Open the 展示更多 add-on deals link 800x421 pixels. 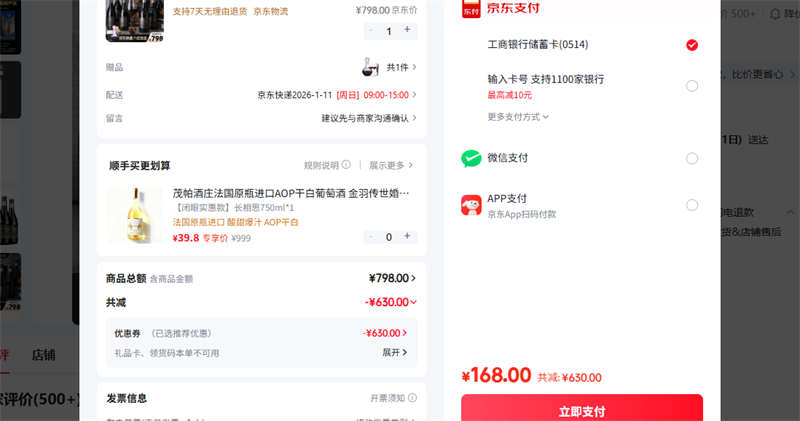click(x=391, y=165)
